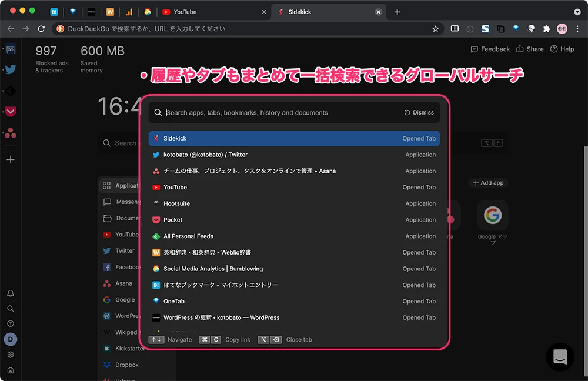588x381 pixels.
Task: Select the Hootsuite application result
Action: pyautogui.click(x=294, y=203)
